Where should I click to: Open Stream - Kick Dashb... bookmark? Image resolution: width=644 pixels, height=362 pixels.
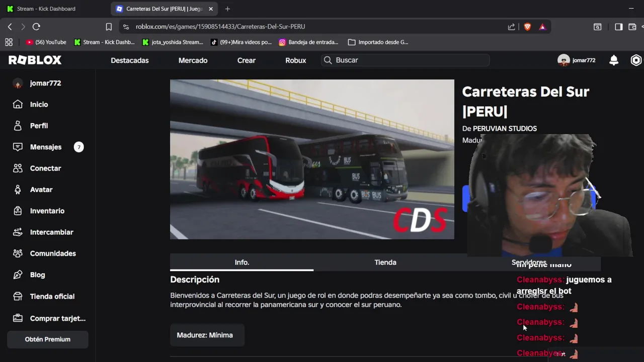pos(104,42)
